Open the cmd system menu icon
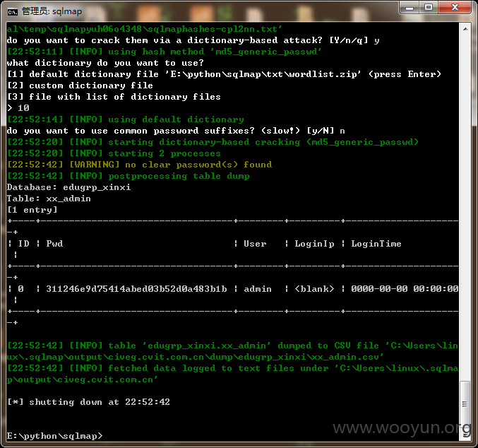This screenshot has height=448, width=478. point(13,12)
